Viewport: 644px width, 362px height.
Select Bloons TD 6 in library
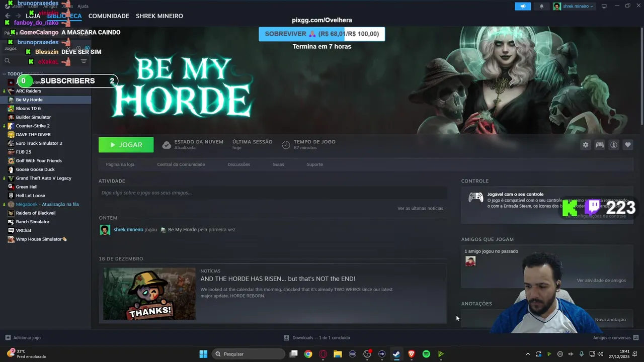point(46,109)
